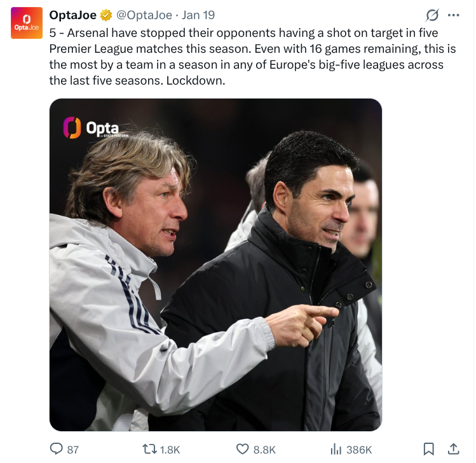
Task: Click the 386K views count
Action: tap(359, 450)
